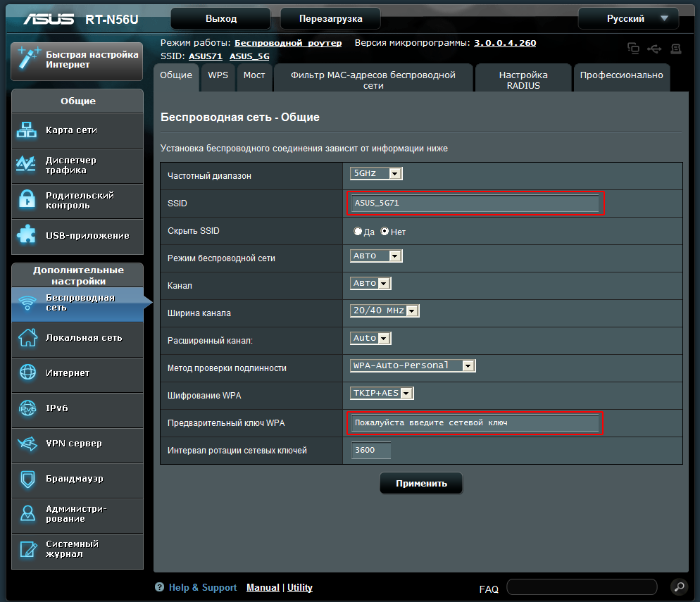Open 'Дополнительные настройки' sidebar header
Screen dimensions: 700x602
tap(77, 275)
